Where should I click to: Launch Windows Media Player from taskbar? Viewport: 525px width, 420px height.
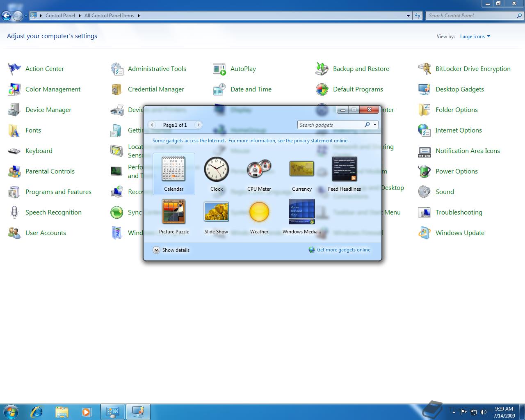click(x=87, y=411)
